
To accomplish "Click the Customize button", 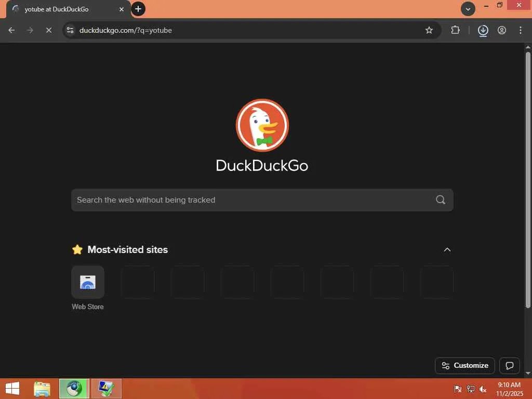I will (465, 365).
